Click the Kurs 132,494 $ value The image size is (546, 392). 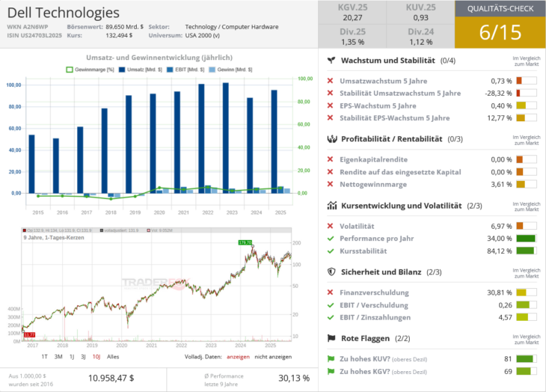tap(119, 35)
